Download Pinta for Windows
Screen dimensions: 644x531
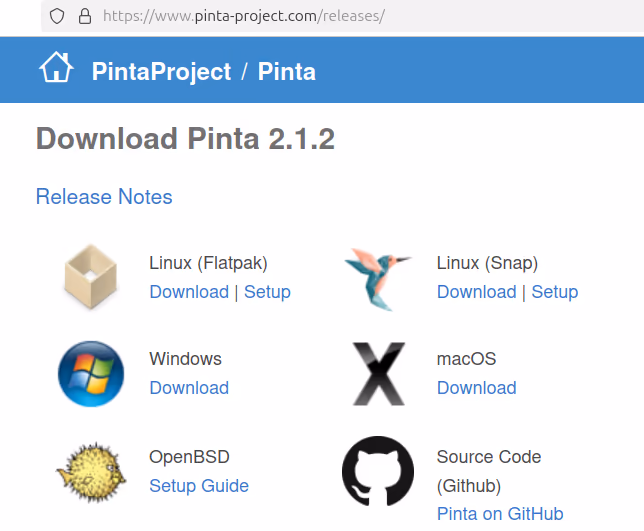click(x=189, y=388)
